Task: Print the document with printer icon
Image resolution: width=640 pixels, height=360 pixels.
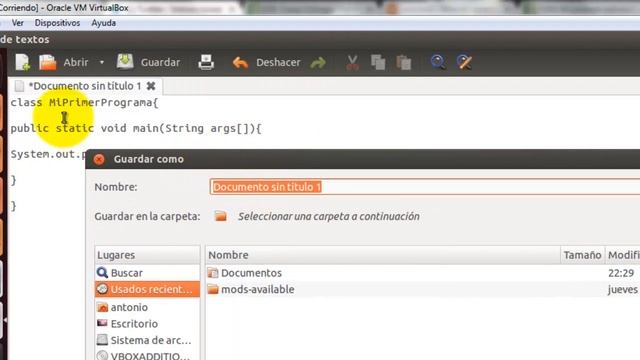Action: coord(206,62)
